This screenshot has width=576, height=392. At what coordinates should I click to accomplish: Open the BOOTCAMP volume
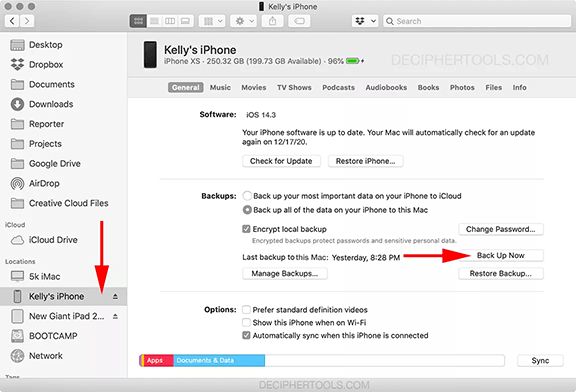[x=64, y=336]
